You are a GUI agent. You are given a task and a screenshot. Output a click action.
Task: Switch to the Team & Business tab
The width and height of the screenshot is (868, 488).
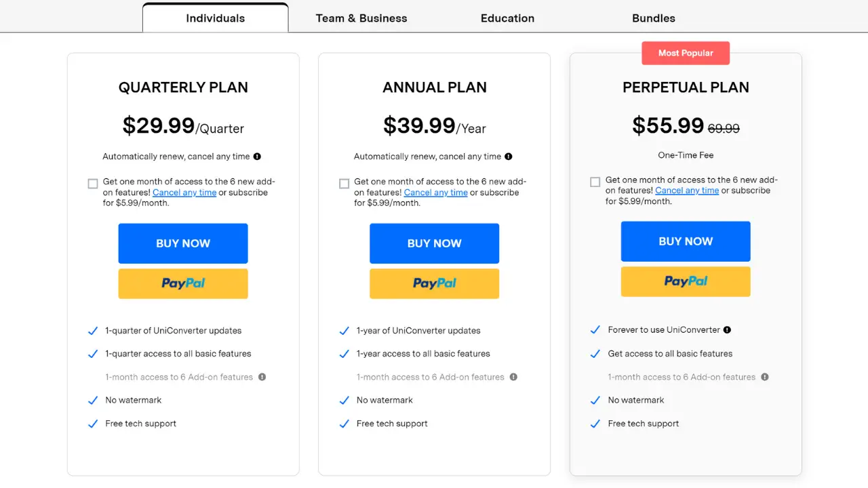(361, 18)
